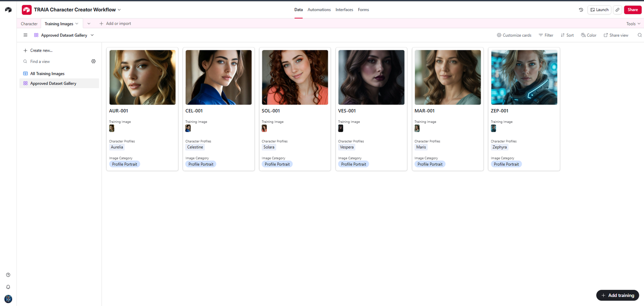This screenshot has height=306, width=644.
Task: Click VES-001 training image attachment thumbnail
Action: (341, 128)
